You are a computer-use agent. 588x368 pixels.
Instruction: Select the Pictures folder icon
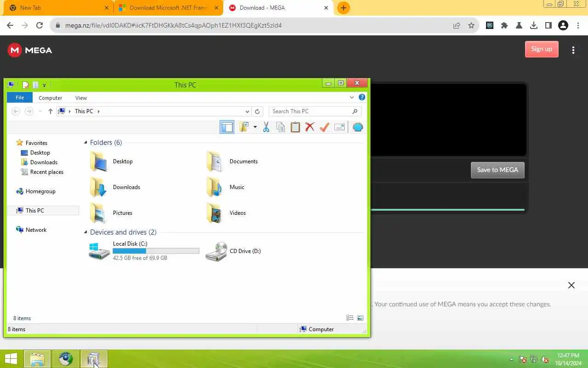[98, 213]
